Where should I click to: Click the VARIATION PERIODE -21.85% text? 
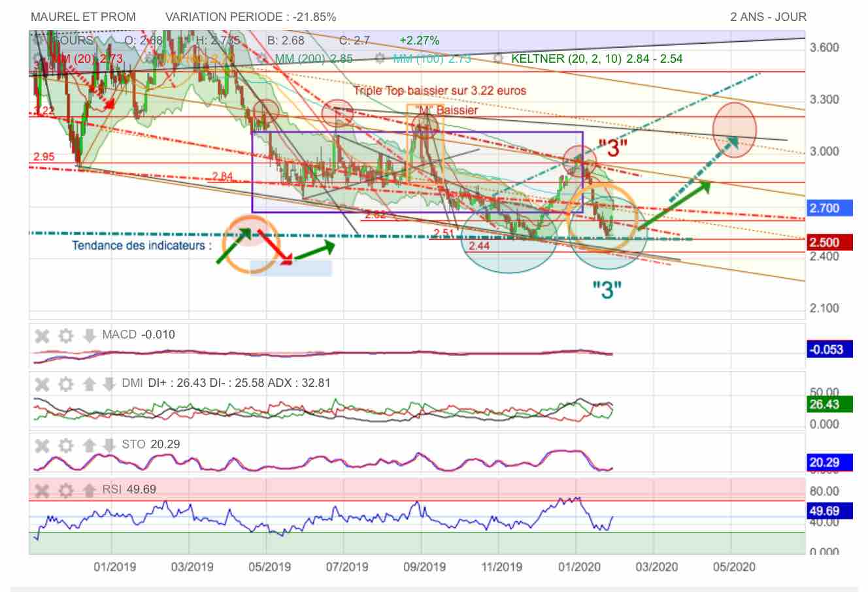click(251, 17)
